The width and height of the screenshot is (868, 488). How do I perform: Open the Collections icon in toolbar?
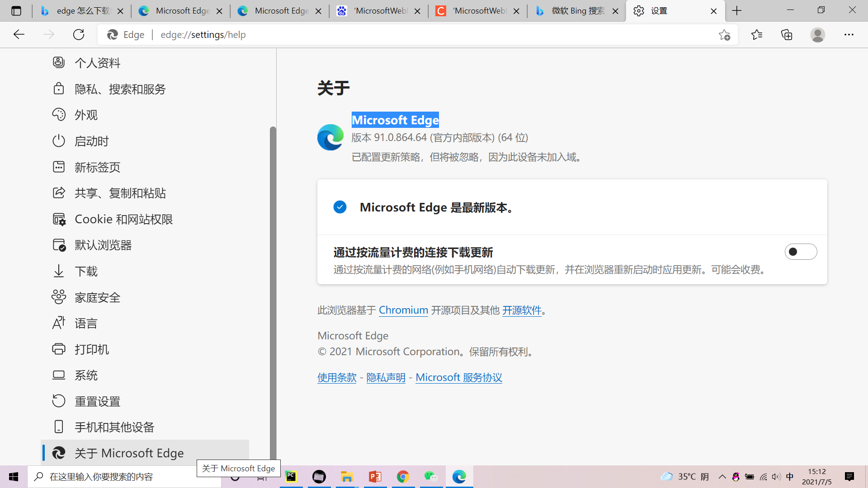pyautogui.click(x=787, y=35)
